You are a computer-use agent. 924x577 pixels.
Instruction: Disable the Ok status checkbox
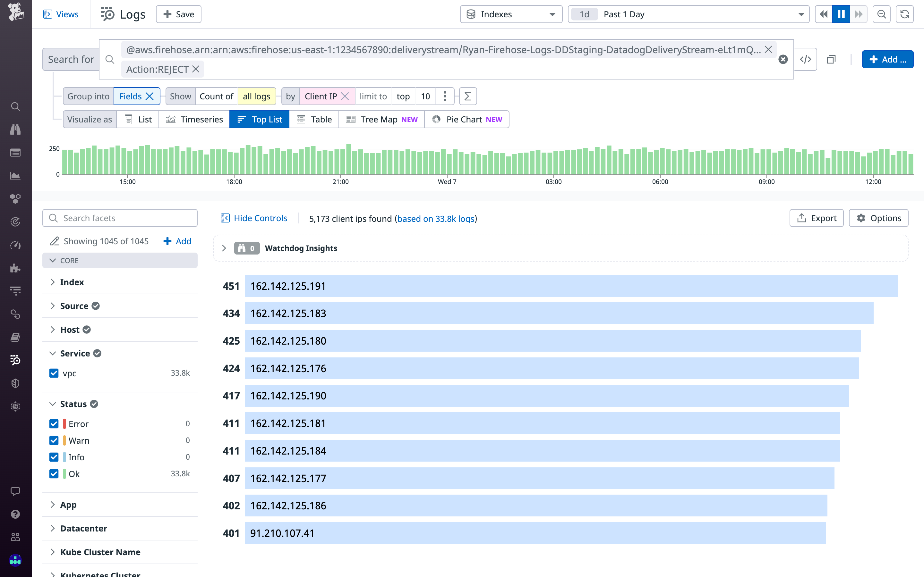[54, 474]
